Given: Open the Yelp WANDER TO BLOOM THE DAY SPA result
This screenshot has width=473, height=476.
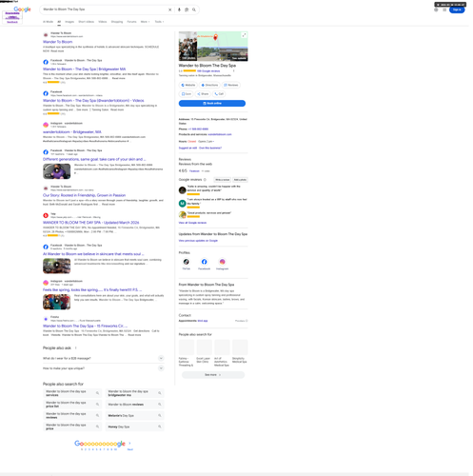Looking at the screenshot, I should click(x=91, y=223).
